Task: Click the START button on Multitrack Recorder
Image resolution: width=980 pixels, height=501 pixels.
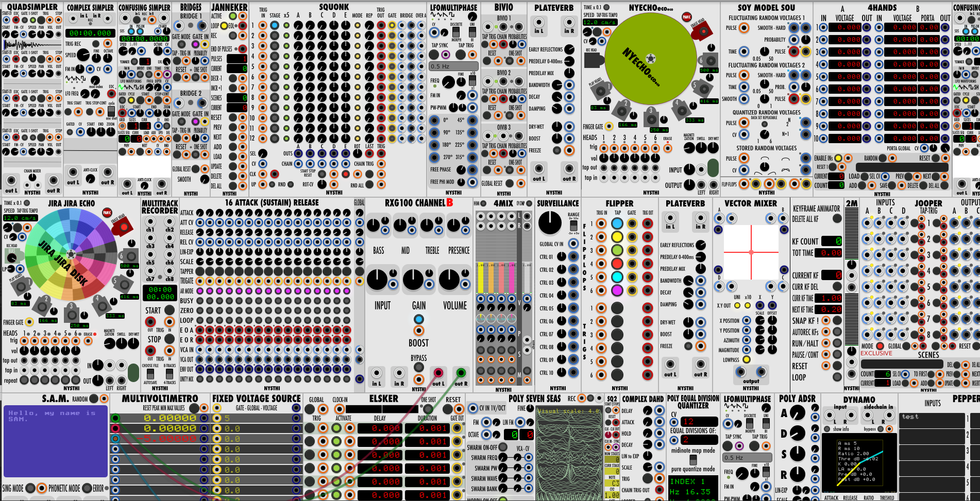Action: coord(169,310)
